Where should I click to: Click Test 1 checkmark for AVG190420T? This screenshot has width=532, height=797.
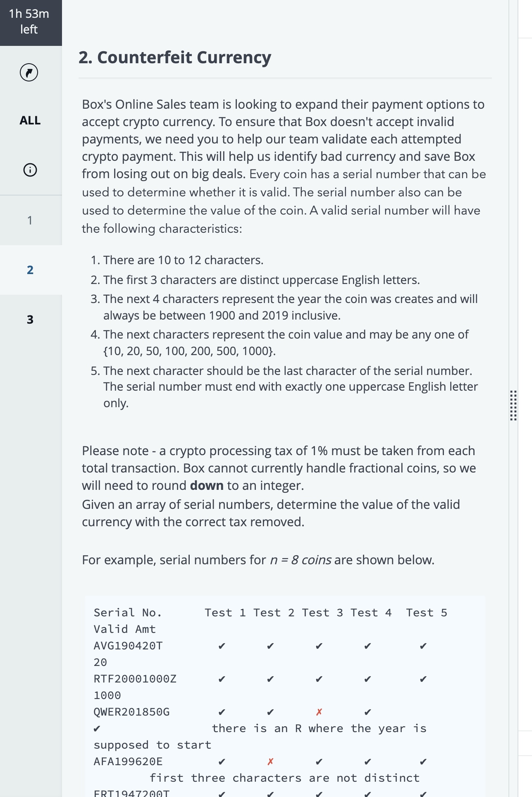point(222,646)
